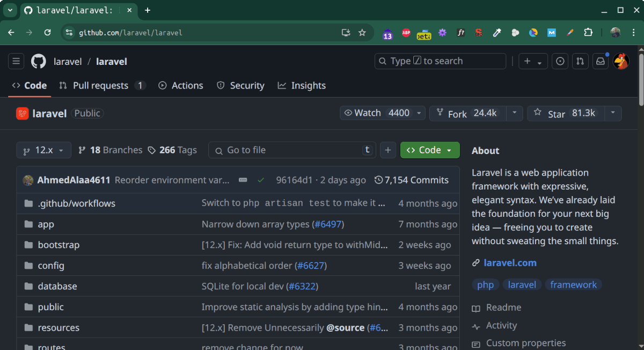The width and height of the screenshot is (644, 350).
Task: Open the Insights tab
Action: pyautogui.click(x=302, y=86)
